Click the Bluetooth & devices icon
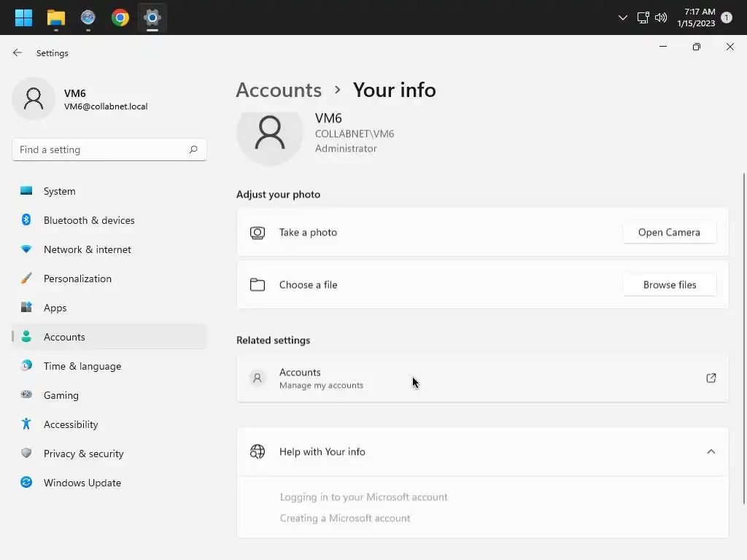 tap(26, 220)
